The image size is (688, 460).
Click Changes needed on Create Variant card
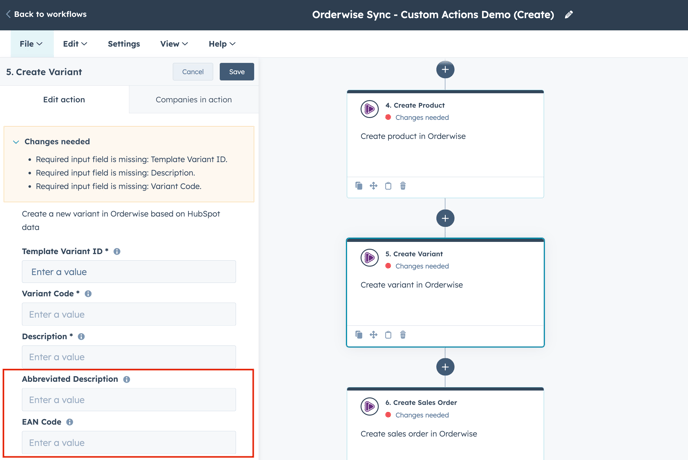(x=422, y=266)
